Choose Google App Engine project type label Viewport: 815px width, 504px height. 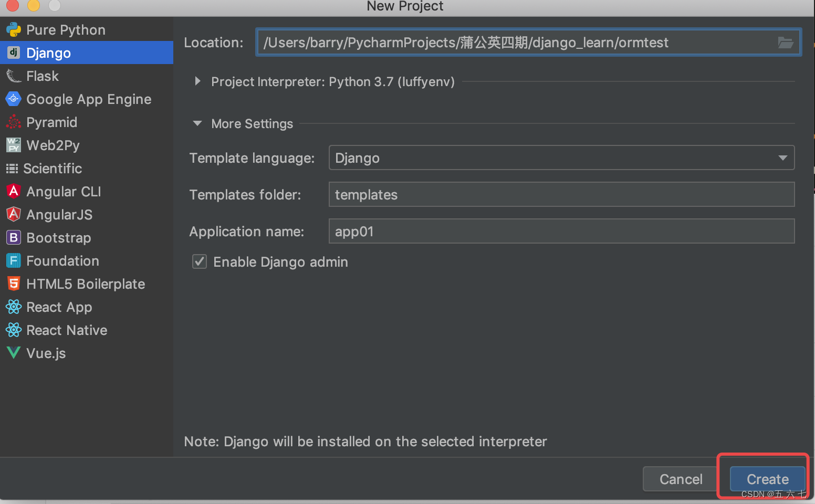click(x=89, y=99)
